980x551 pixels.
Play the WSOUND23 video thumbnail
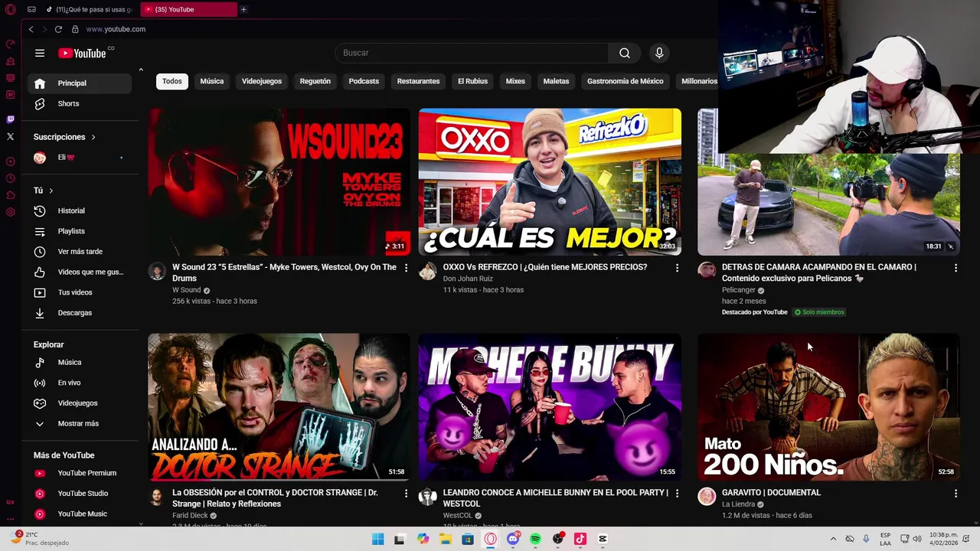tap(279, 181)
